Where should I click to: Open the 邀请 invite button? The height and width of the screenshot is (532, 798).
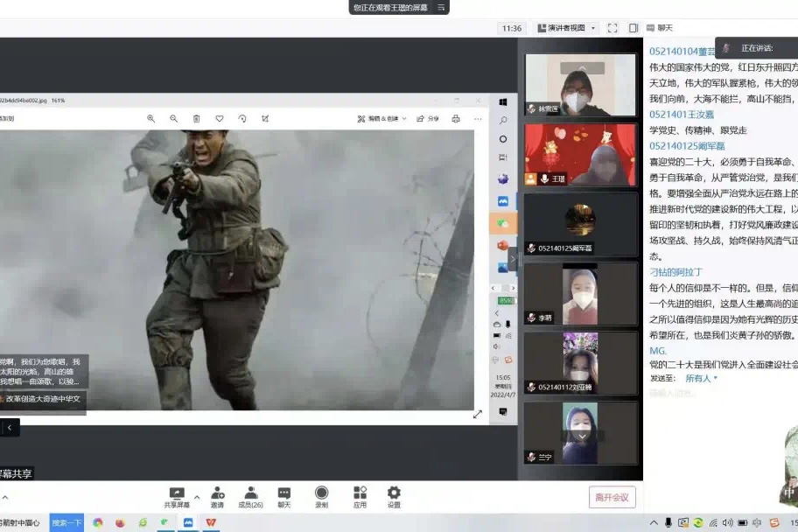pos(217,497)
